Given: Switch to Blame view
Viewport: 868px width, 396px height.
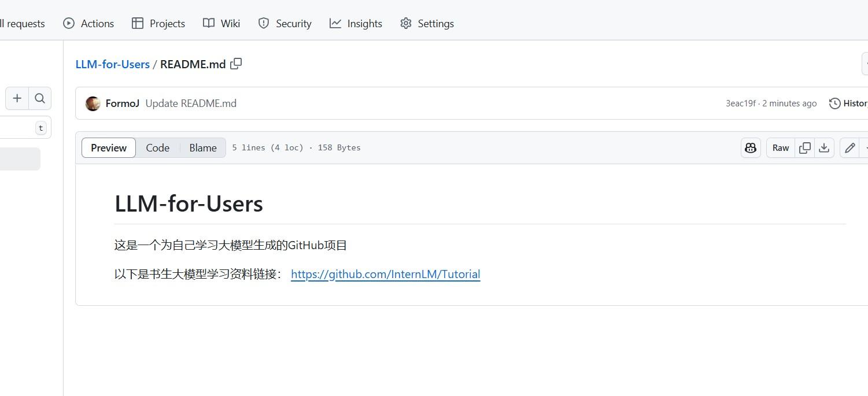Looking at the screenshot, I should (203, 148).
